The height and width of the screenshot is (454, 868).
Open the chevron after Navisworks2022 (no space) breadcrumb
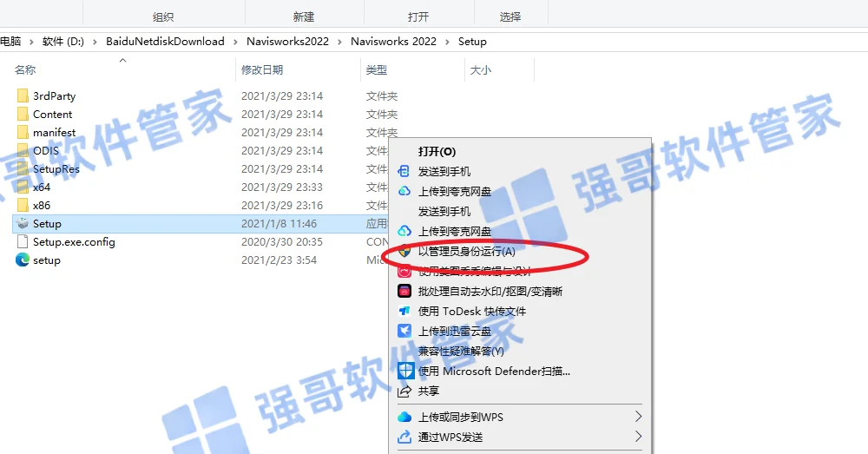[340, 42]
